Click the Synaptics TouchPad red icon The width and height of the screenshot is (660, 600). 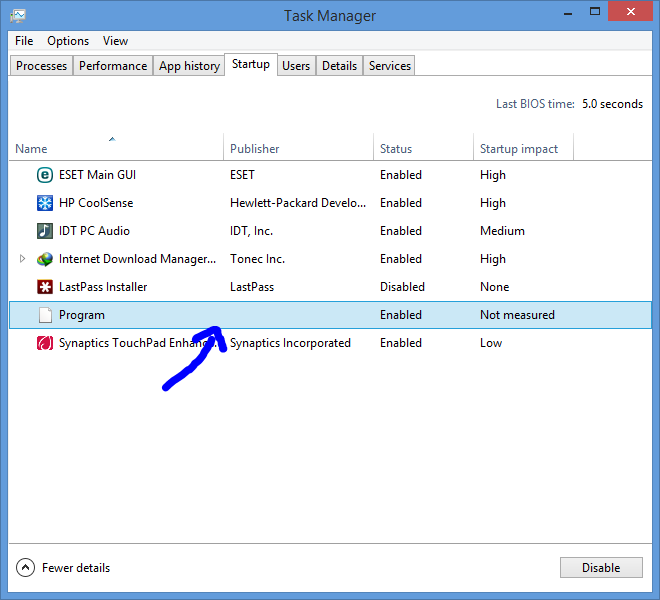pyautogui.click(x=45, y=343)
